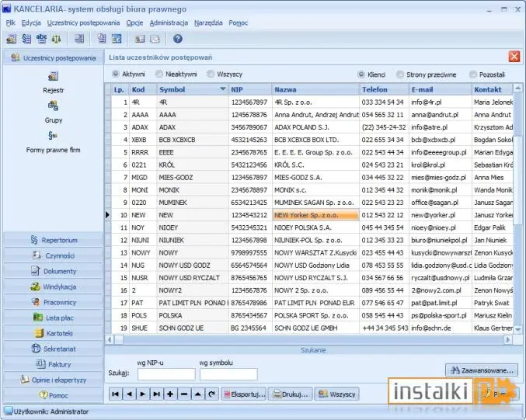Click the calendar window toolbar icon
The width and height of the screenshot is (526, 420).
[117, 39]
